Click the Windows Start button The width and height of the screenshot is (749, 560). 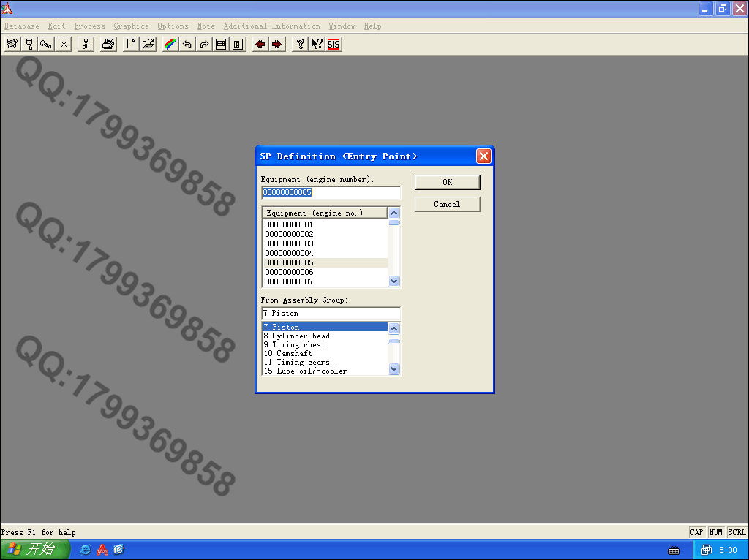[34, 550]
